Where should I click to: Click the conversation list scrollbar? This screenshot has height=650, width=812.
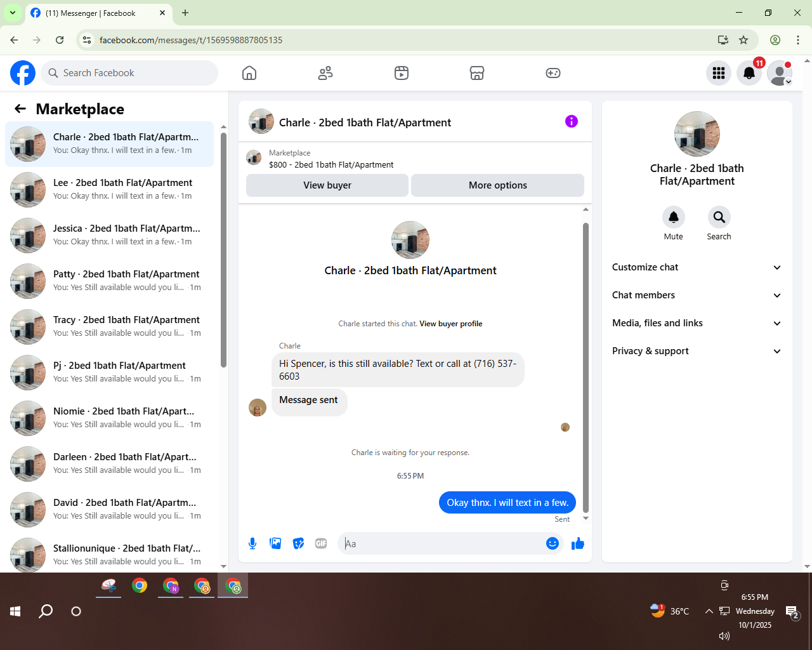coord(223,249)
